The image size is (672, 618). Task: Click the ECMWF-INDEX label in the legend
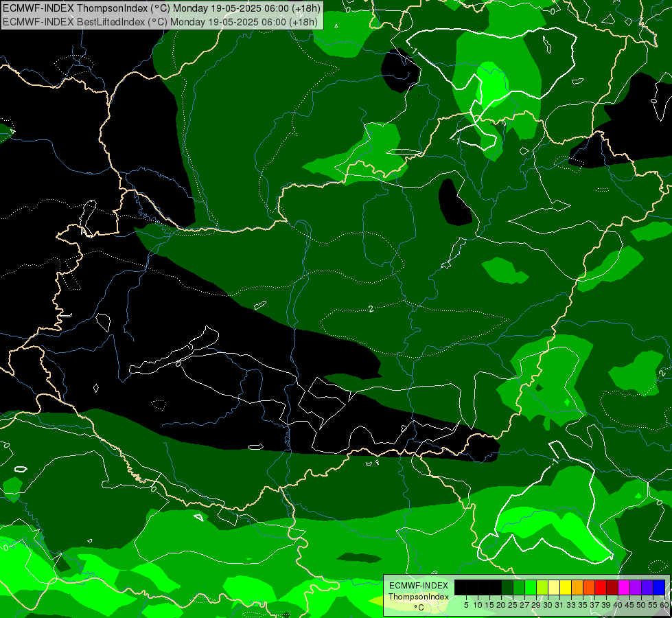[x=419, y=586]
